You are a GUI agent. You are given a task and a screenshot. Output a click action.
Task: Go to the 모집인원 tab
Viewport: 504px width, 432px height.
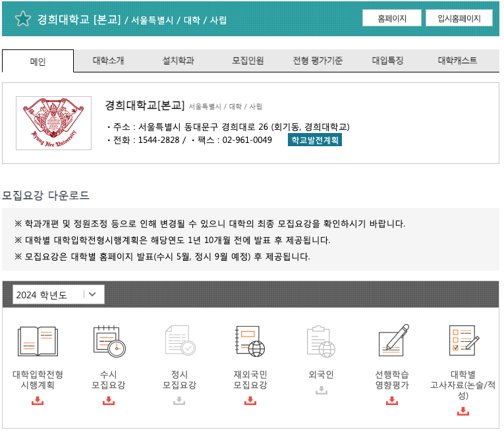click(248, 61)
